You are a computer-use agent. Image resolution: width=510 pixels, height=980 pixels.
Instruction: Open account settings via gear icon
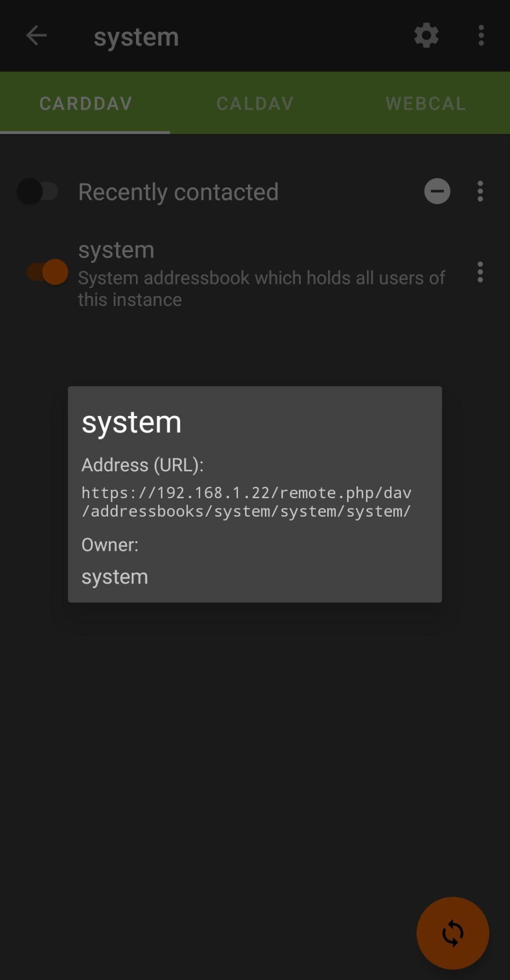[426, 36]
